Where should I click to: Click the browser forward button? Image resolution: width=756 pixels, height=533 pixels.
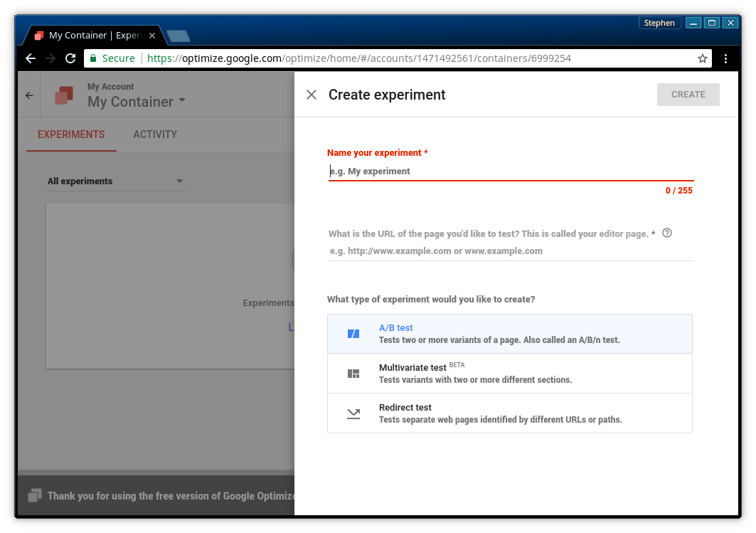[50, 58]
